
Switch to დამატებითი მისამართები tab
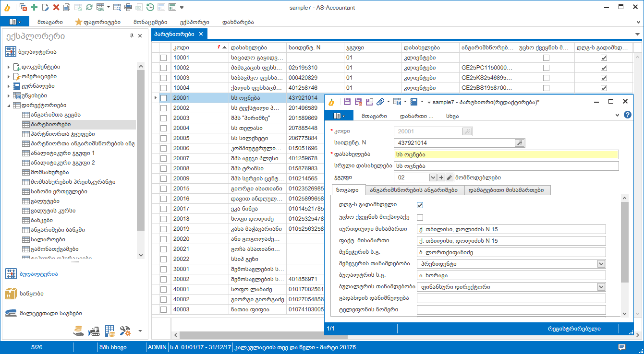click(507, 190)
